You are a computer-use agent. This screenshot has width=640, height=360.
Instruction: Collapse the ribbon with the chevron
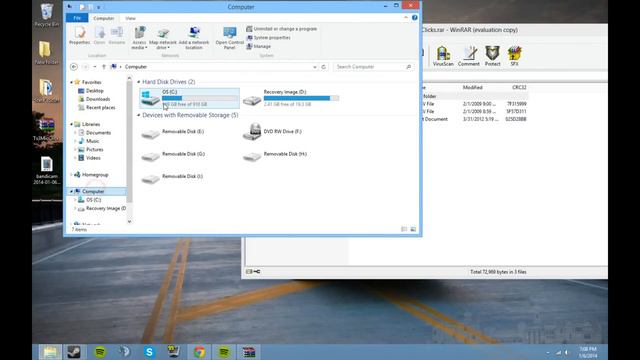coord(406,18)
